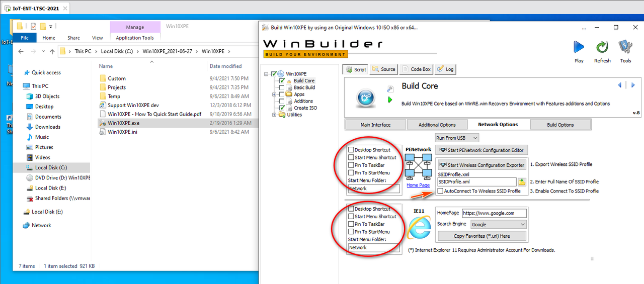Click the Play build icon in WinBuilder
Image resolution: width=644 pixels, height=284 pixels.
(579, 47)
